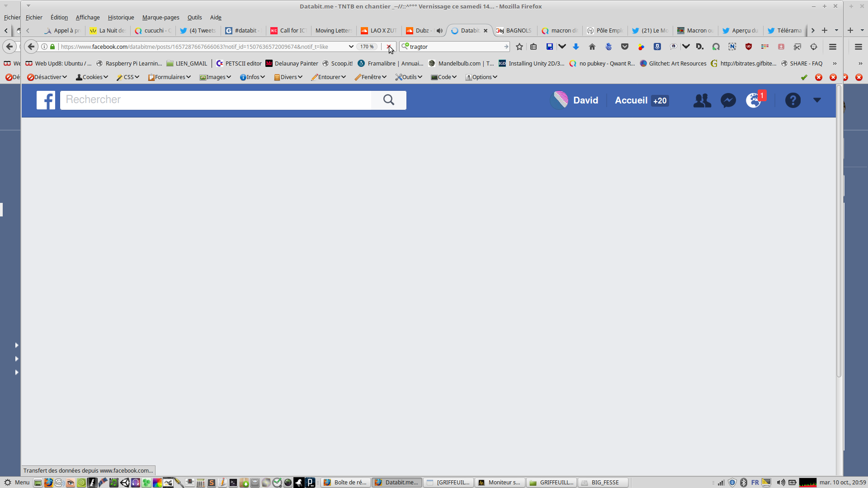
Task: Switch to the BAGNOLS tab
Action: click(514, 31)
